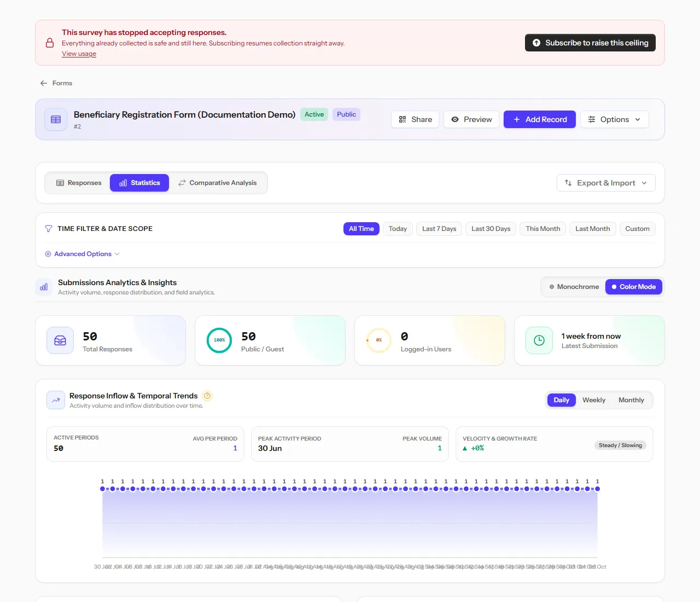
Task: Switch to the Statistics tab
Action: pos(139,183)
